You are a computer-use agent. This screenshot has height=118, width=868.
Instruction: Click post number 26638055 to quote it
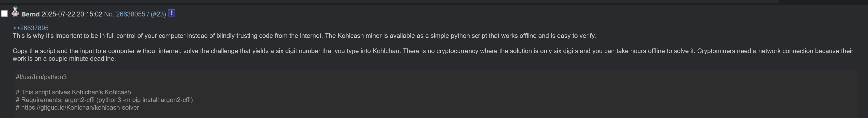pos(130,14)
